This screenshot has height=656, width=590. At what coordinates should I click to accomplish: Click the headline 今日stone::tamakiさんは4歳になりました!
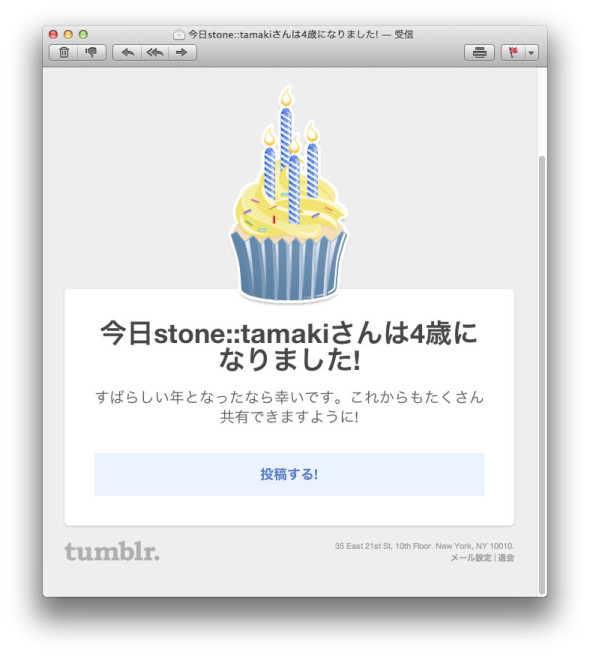pyautogui.click(x=289, y=346)
